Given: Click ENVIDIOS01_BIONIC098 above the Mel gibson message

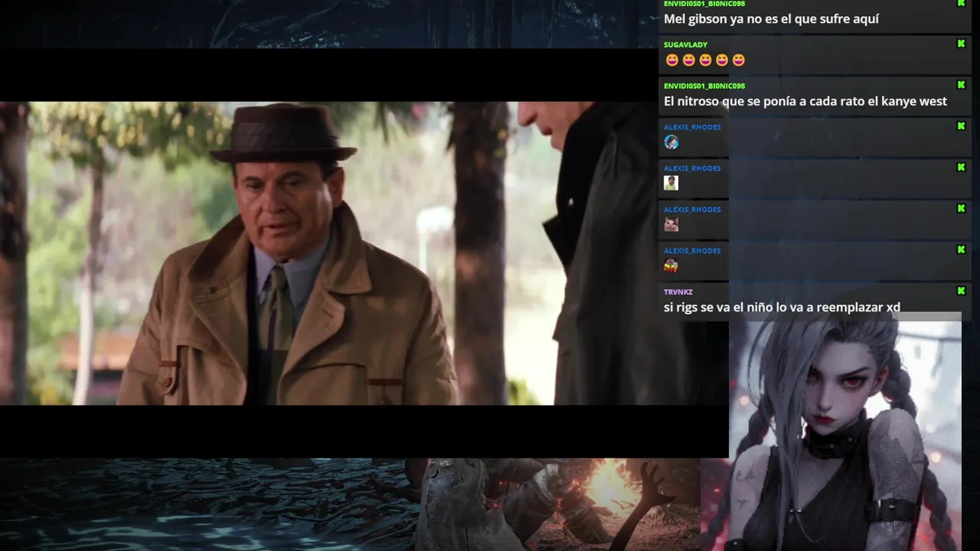Looking at the screenshot, I should (704, 4).
